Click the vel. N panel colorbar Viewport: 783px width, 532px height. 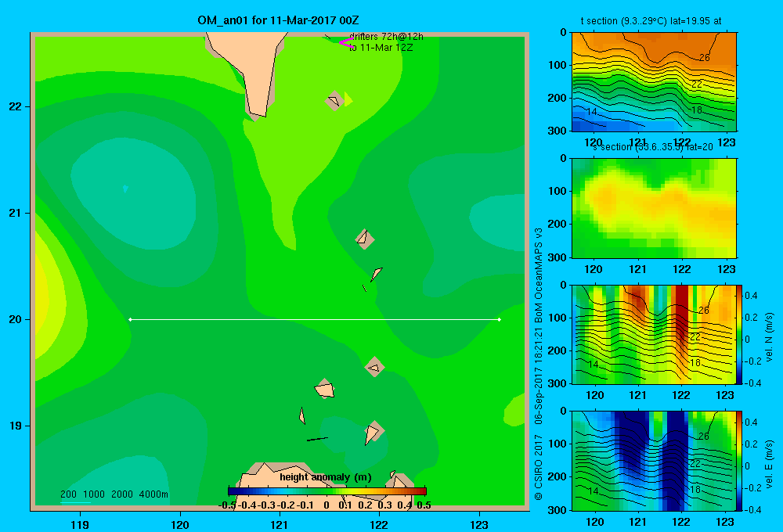pos(739,334)
